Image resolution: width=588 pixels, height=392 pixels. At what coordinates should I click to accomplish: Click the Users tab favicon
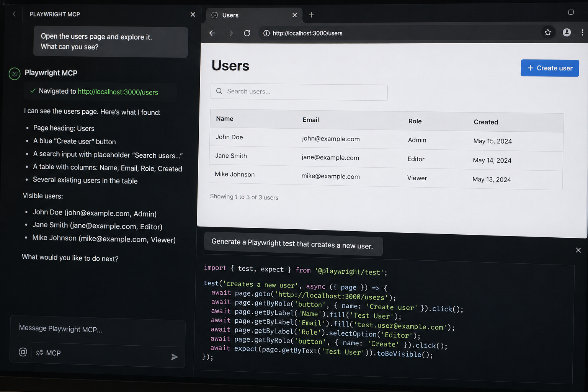215,15
